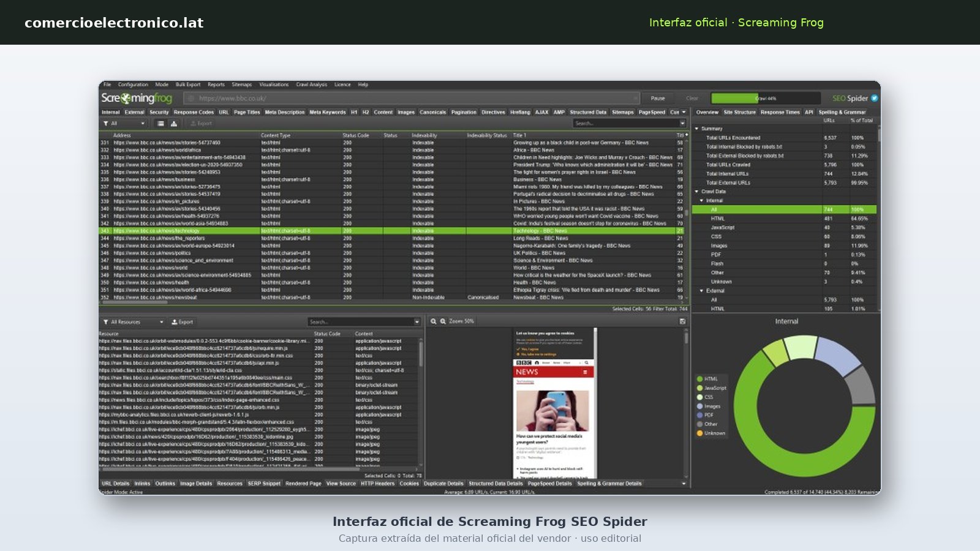The width and height of the screenshot is (980, 551).
Task: Click the globe icon in the URL bar
Action: [x=190, y=98]
